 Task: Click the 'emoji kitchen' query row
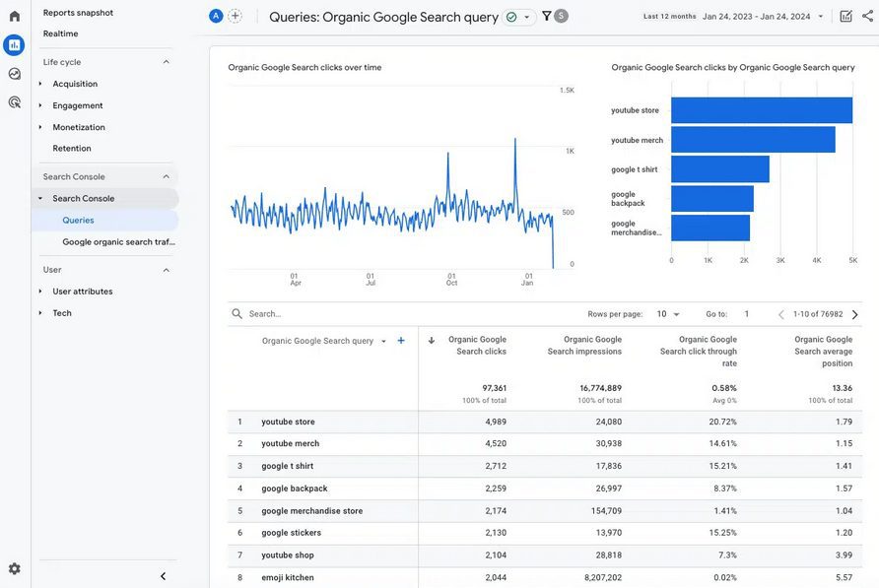coord(544,577)
